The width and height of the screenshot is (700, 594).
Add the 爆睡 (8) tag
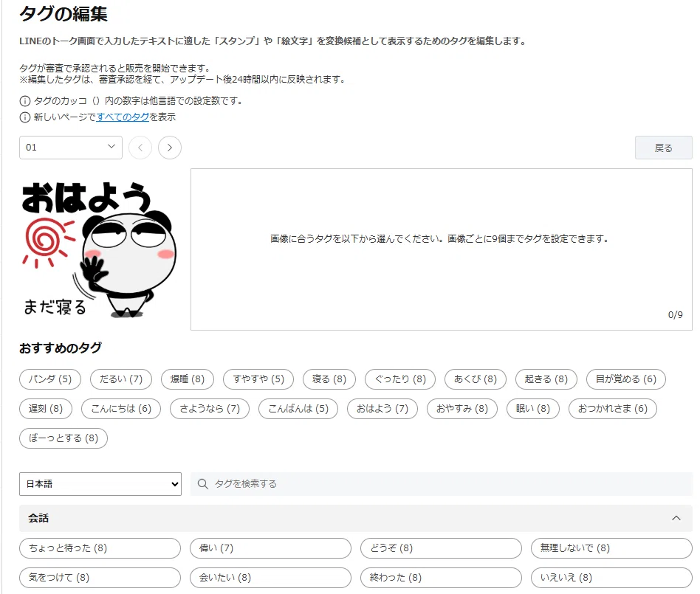(188, 379)
